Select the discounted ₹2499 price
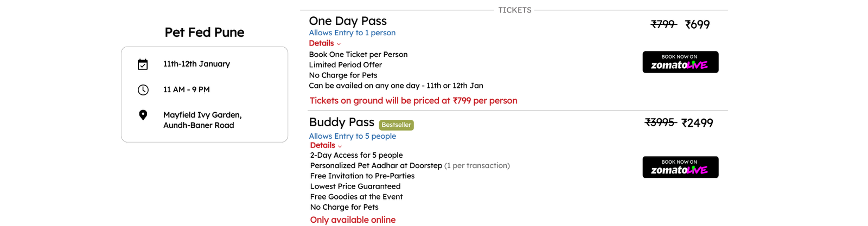The image size is (868, 226). click(697, 123)
